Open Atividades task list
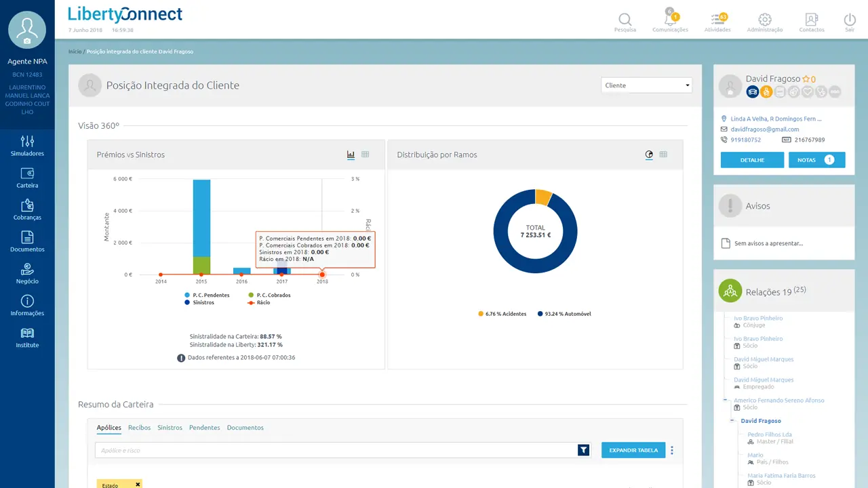 coord(717,22)
